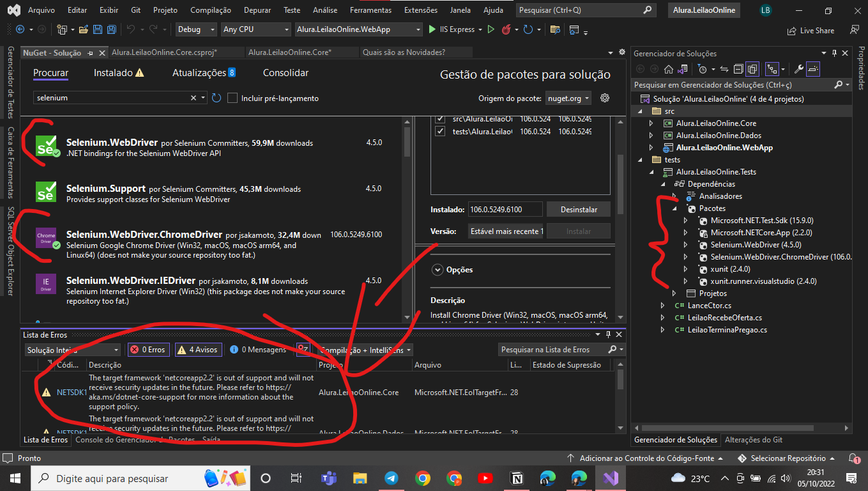Clear the selenium search text with X
This screenshot has width=868, height=491.
194,98
